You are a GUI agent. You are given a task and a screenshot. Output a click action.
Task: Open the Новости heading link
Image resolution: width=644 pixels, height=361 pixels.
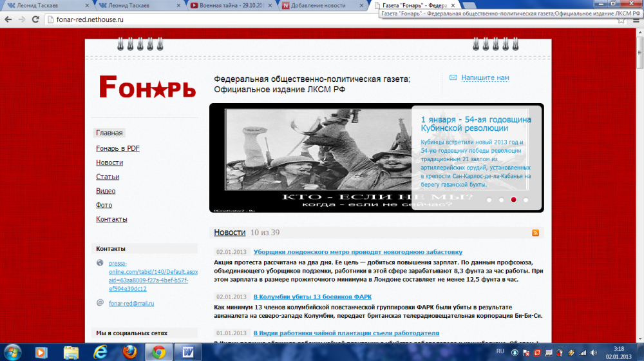(230, 232)
